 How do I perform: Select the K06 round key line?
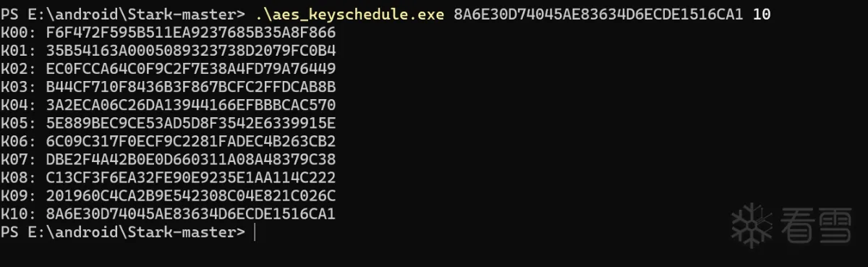click(x=169, y=141)
